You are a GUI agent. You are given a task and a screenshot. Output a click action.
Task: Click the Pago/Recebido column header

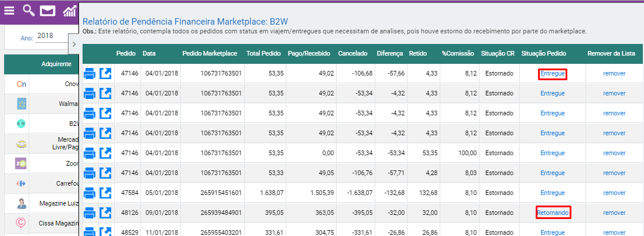pos(309,53)
